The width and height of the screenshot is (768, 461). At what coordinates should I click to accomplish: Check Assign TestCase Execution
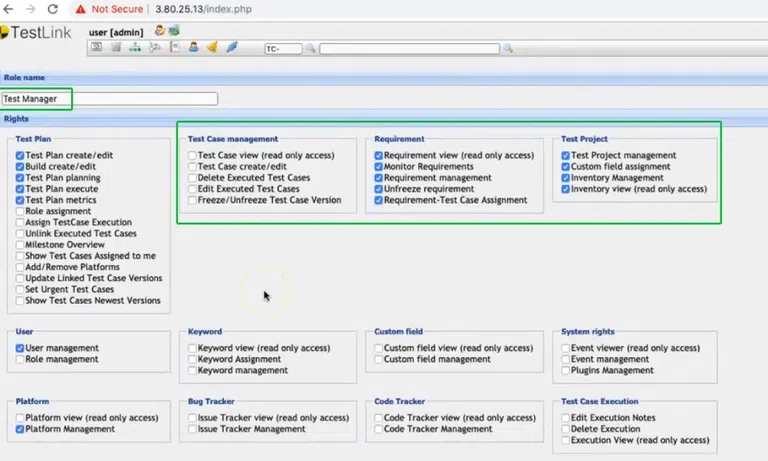click(20, 222)
